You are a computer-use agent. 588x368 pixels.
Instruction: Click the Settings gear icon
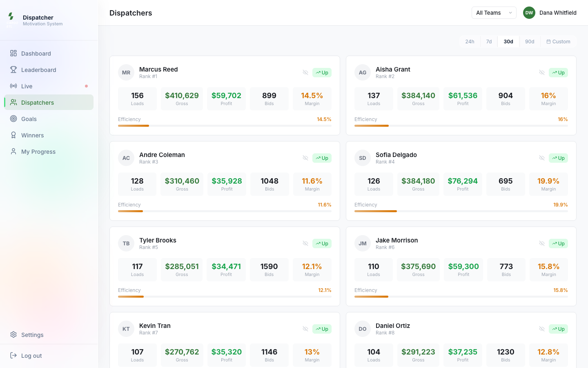13,334
